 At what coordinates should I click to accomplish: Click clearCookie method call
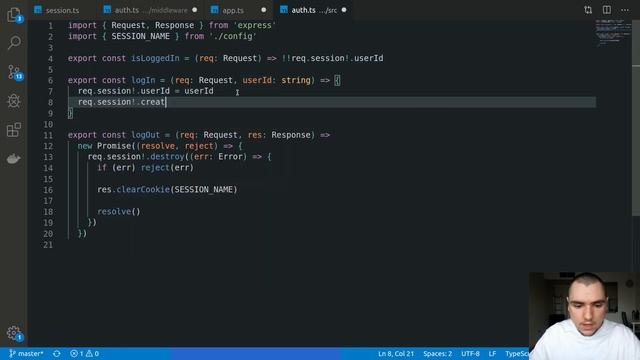tap(143, 189)
